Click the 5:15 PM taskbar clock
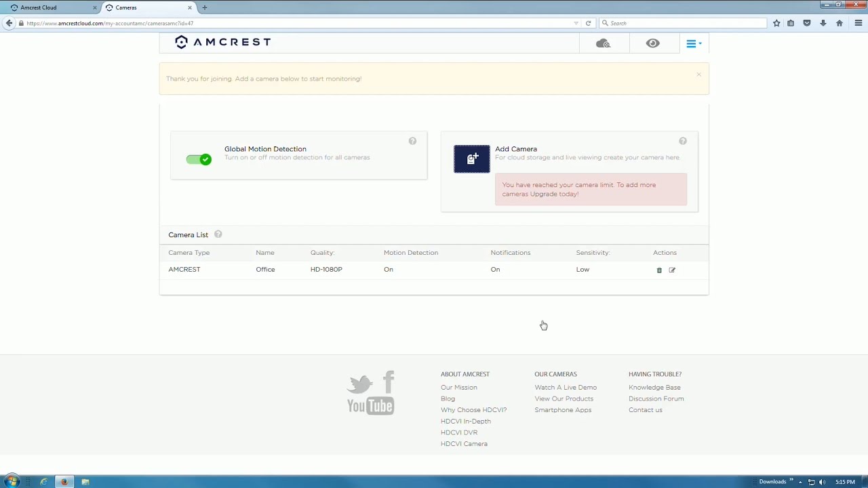Viewport: 868px width, 488px height. (845, 482)
